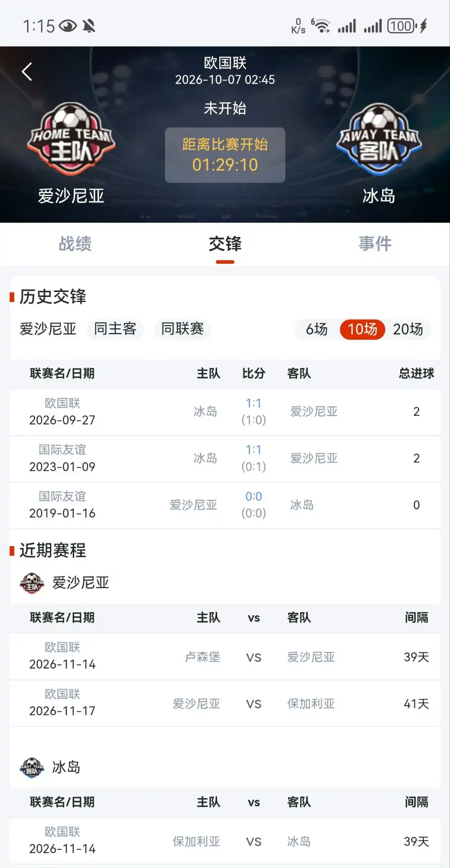Screen dimensions: 450x868
Task: Tap the back arrow icon
Action: click(x=27, y=71)
